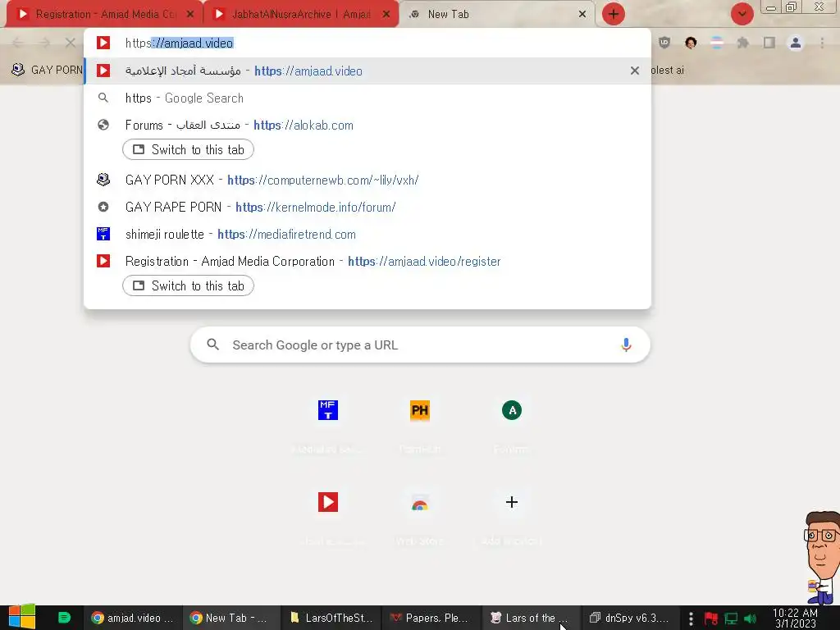The height and width of the screenshot is (630, 840).
Task: Open the striped flag extension icon
Action: click(x=717, y=43)
